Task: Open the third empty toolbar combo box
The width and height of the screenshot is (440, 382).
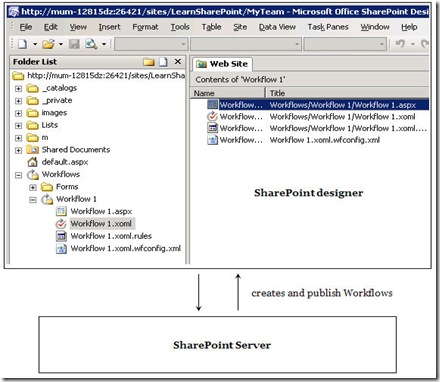Action: coord(345,44)
